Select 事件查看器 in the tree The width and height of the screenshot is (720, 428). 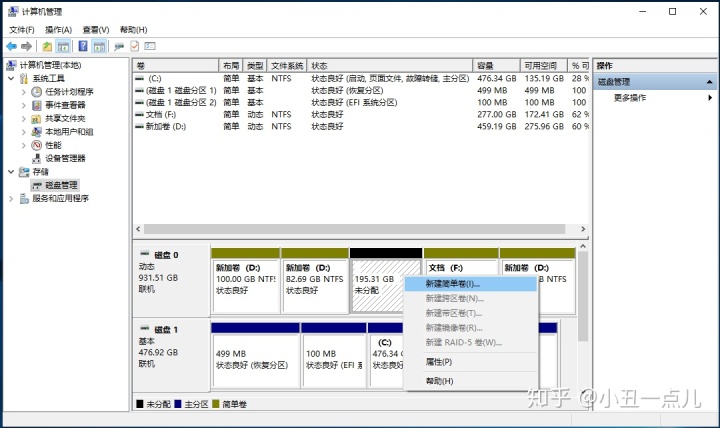65,105
